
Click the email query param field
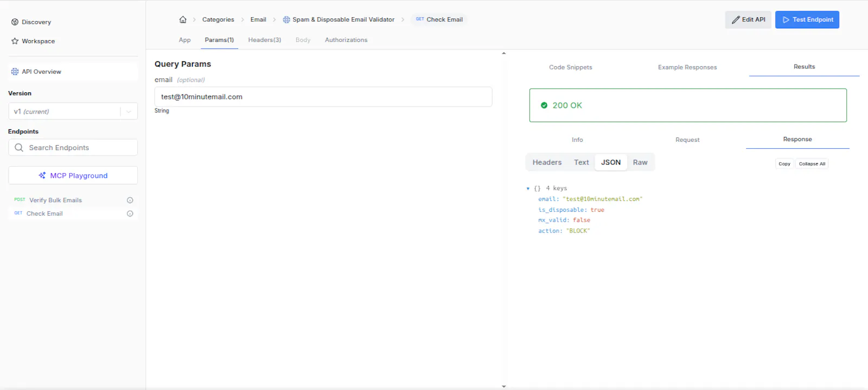[x=323, y=97]
